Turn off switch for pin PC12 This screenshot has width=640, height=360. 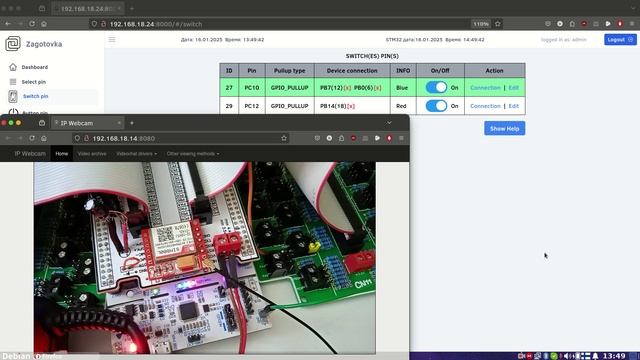coord(436,106)
